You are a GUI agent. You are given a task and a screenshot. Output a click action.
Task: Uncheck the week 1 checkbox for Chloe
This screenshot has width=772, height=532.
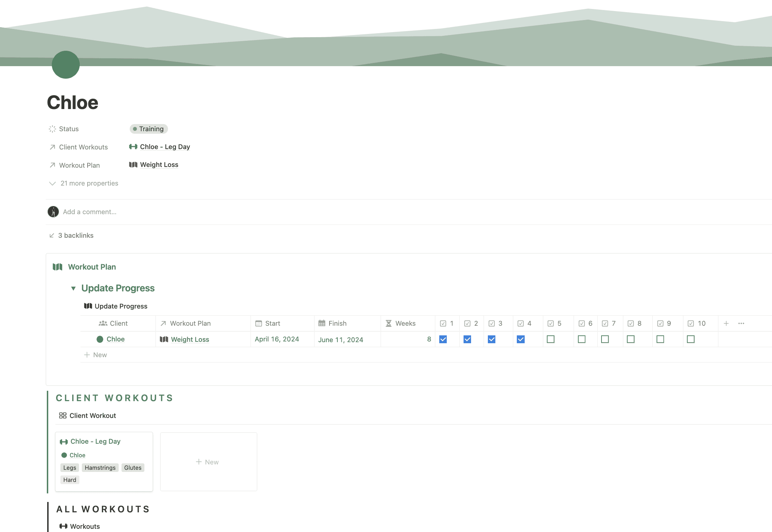(443, 339)
